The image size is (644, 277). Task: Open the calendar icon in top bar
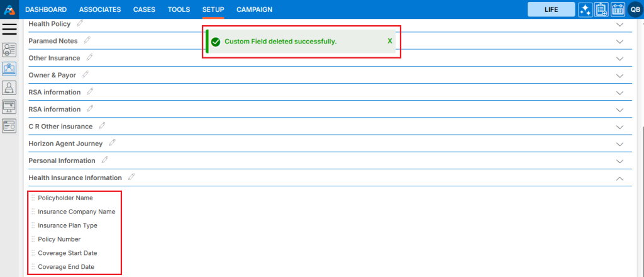618,9
